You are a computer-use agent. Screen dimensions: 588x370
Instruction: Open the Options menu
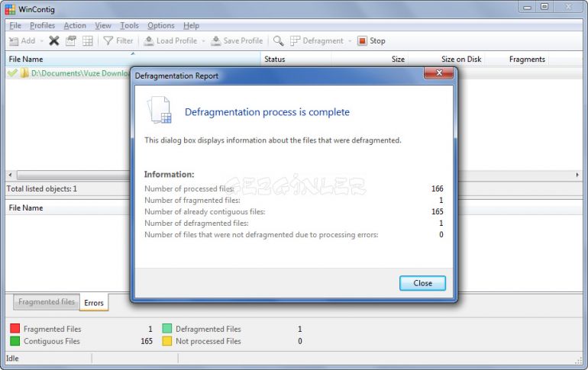[161, 25]
